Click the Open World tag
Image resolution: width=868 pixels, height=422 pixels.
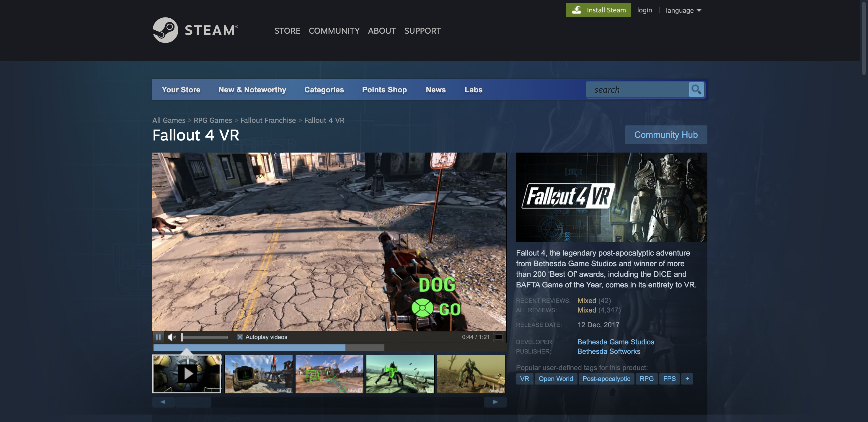(x=556, y=379)
